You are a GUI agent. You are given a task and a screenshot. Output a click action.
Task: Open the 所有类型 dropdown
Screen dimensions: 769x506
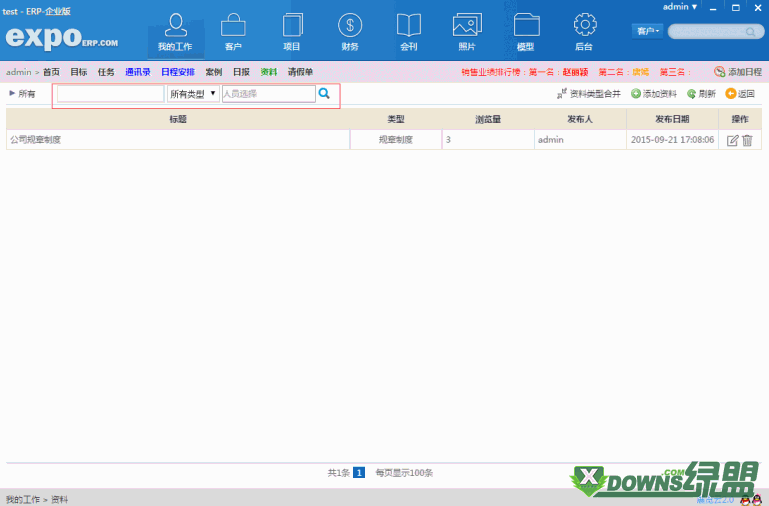[193, 94]
